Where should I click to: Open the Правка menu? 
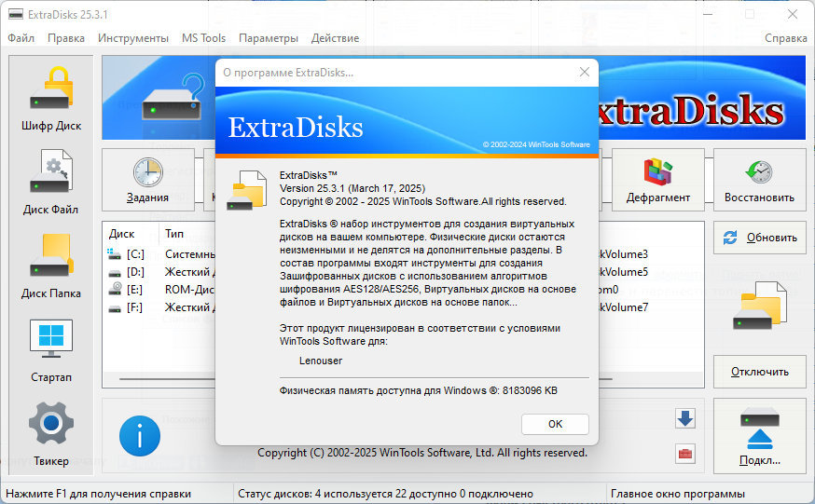click(66, 38)
